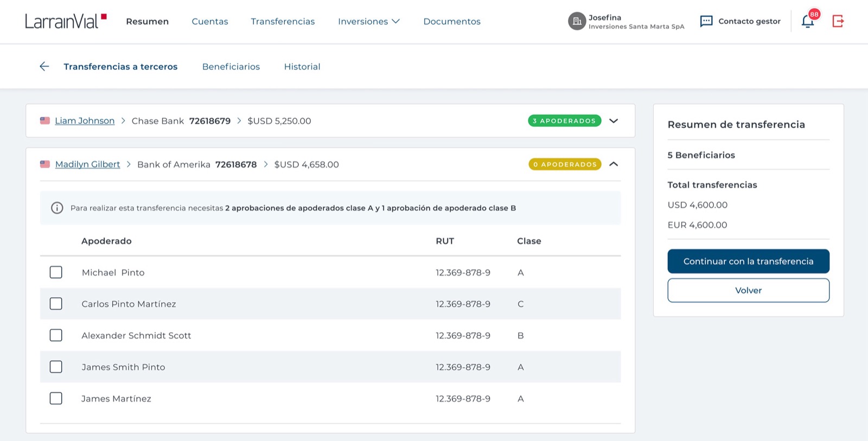
Task: Click the US flag next to Liam Johnson
Action: pos(45,120)
